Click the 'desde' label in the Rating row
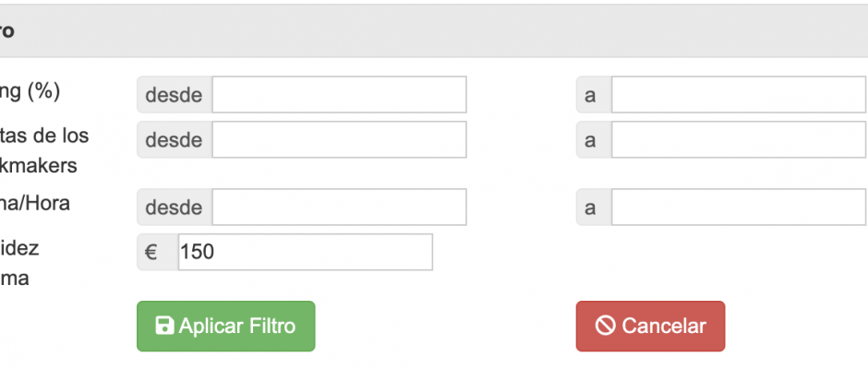 coord(174,95)
